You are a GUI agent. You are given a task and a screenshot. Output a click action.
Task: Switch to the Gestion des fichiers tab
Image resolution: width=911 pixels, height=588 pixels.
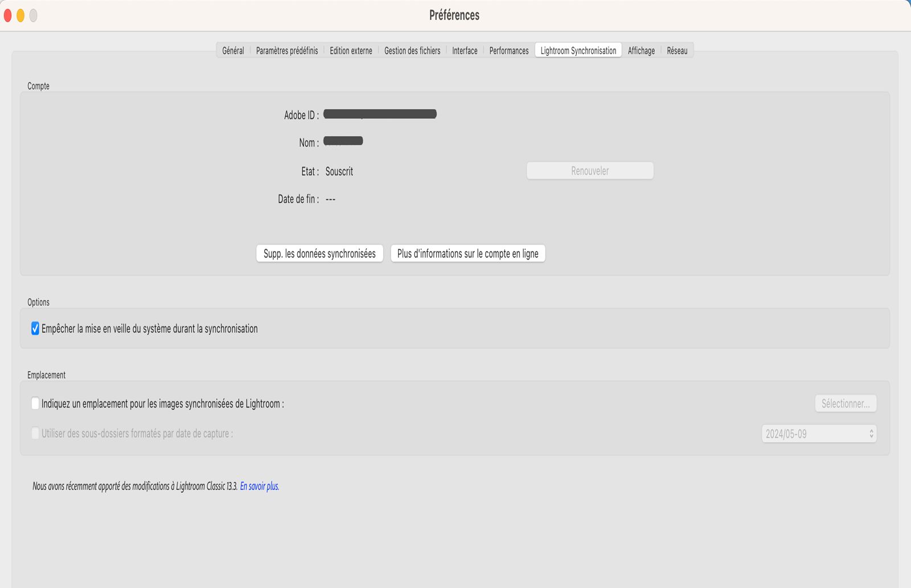click(x=412, y=51)
